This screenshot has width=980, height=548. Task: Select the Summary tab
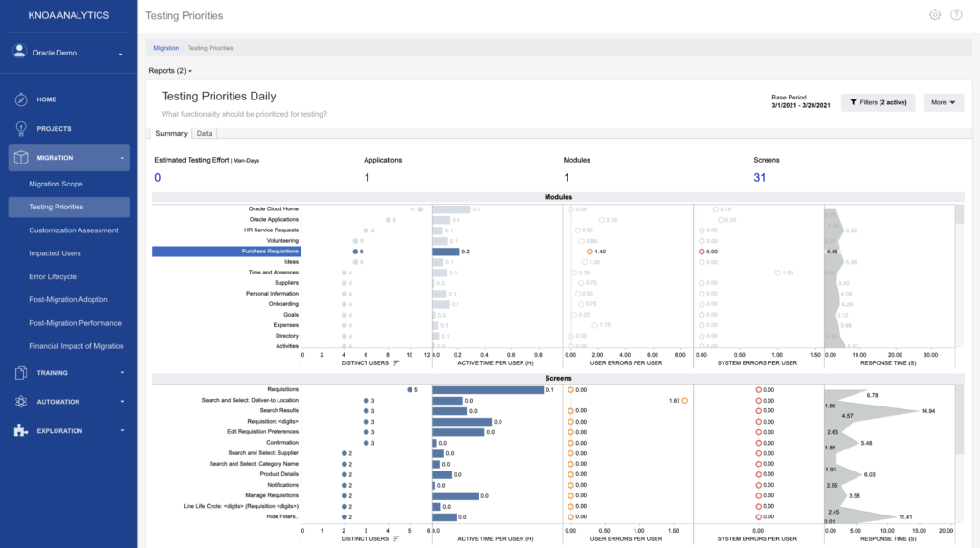[x=171, y=133]
